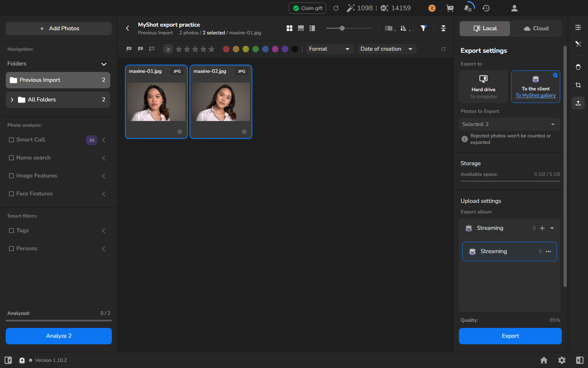This screenshot has width=588, height=368.
Task: Tick the Image Features checkbox
Action: [x=11, y=176]
